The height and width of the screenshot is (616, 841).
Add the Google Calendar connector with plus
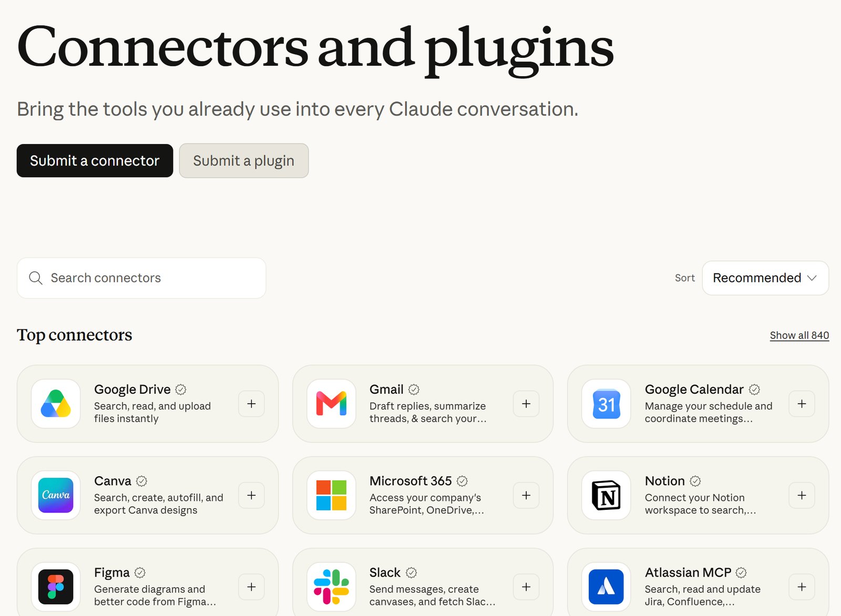click(802, 404)
